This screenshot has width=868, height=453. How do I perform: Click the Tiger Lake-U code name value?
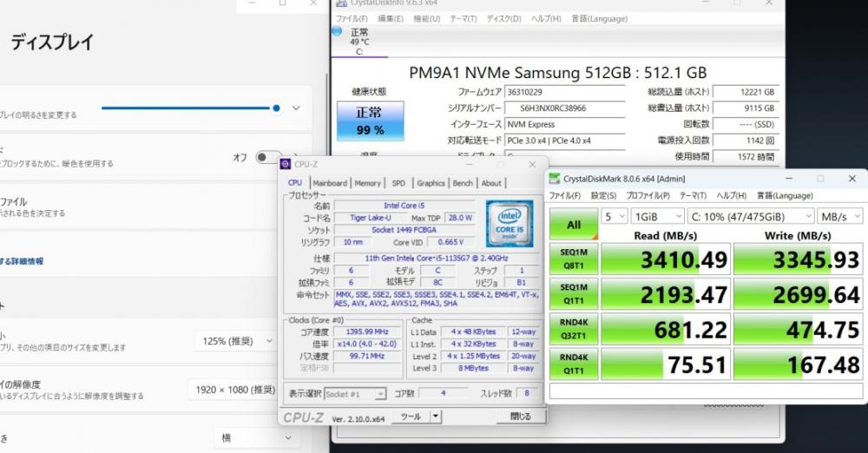371,218
